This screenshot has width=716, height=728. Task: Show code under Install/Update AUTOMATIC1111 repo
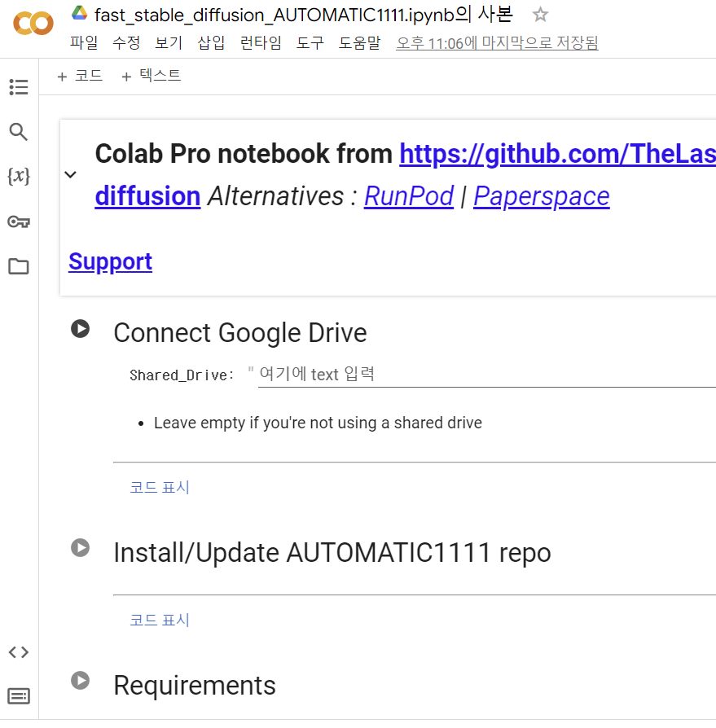(160, 621)
